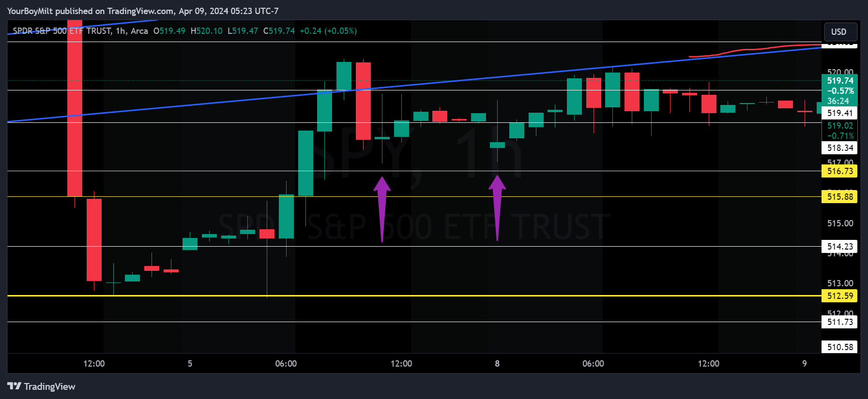This screenshot has height=399, width=868.
Task: Select the 518.34 price level label
Action: pyautogui.click(x=839, y=148)
